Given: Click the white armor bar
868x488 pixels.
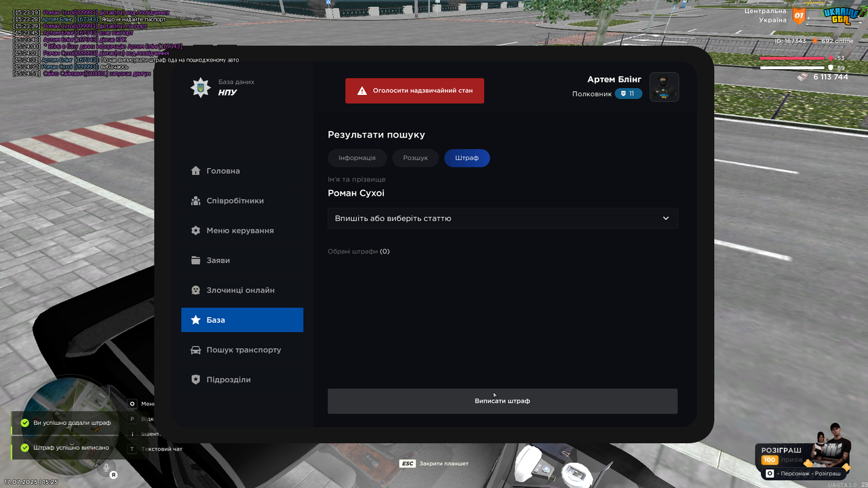Looking at the screenshot, I should coord(792,68).
